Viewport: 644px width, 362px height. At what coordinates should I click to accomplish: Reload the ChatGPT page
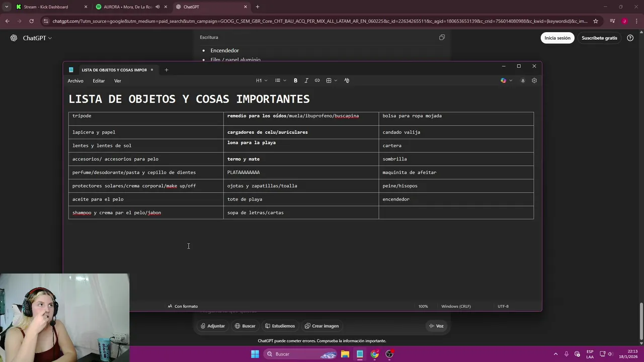(x=31, y=21)
